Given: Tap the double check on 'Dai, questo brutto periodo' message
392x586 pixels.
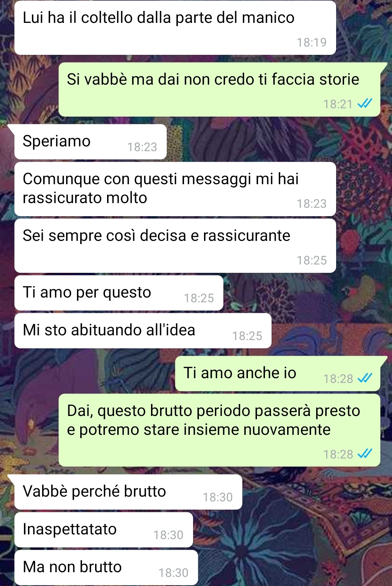Looking at the screenshot, I should point(365,454).
